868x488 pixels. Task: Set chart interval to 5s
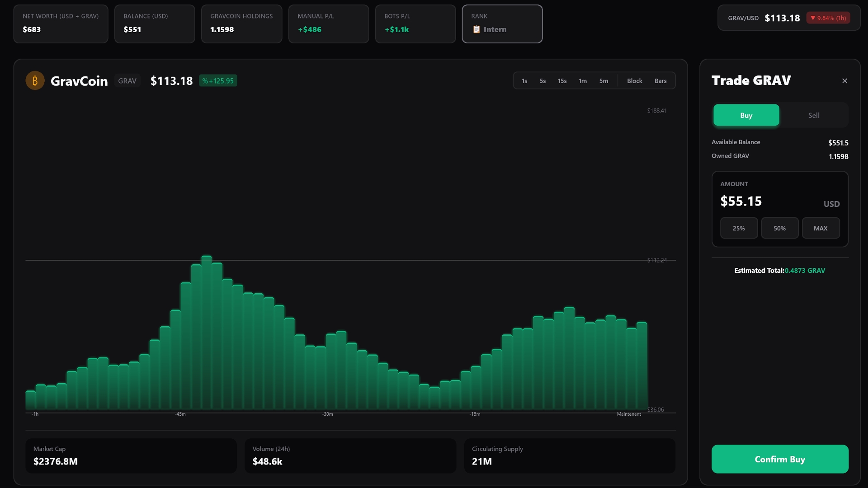click(x=542, y=81)
